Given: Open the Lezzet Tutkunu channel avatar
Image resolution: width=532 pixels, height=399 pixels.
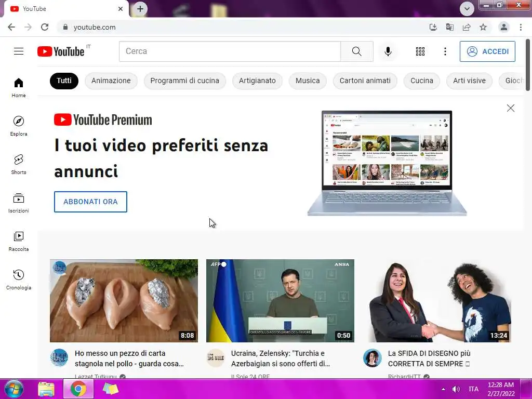Looking at the screenshot, I should [x=59, y=358].
